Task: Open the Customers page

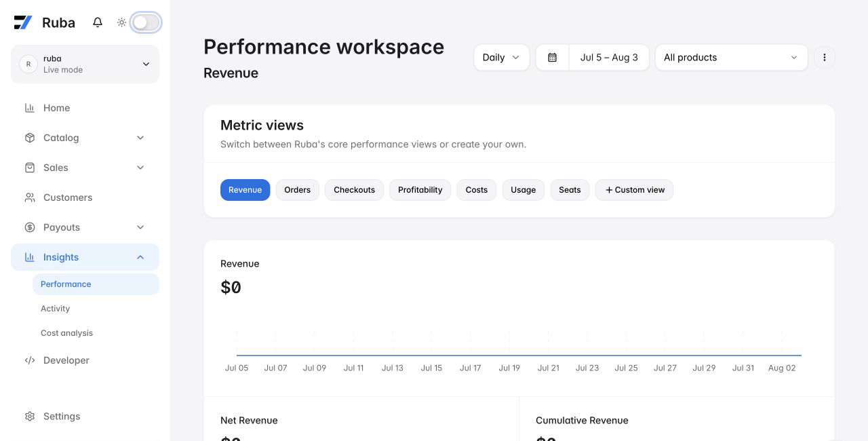Action: [85, 197]
